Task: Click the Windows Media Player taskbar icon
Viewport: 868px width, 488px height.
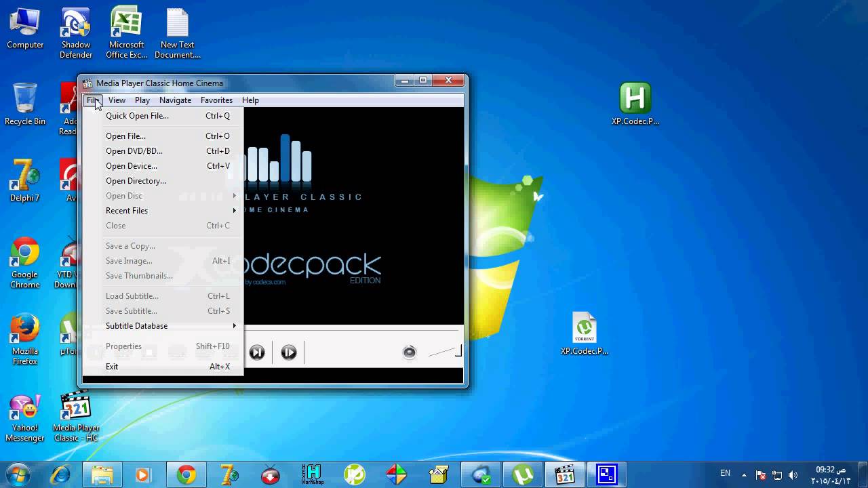Action: click(142, 474)
